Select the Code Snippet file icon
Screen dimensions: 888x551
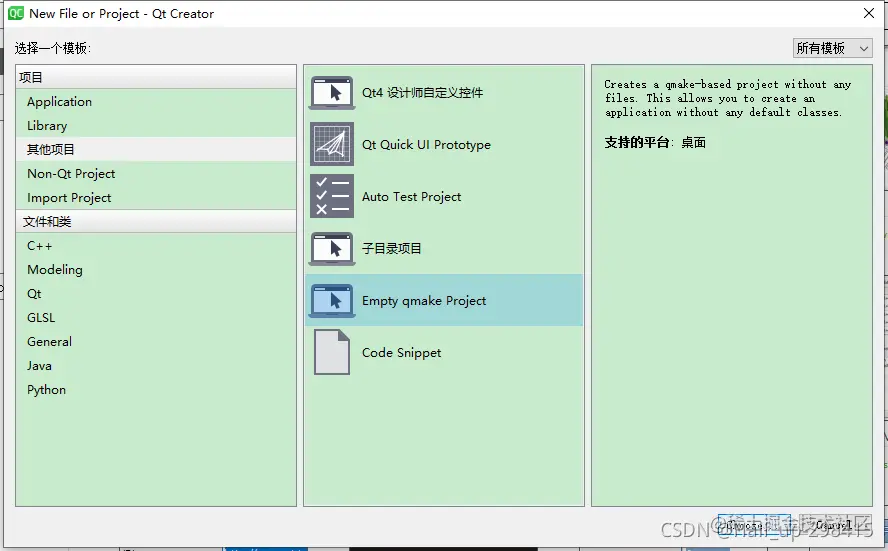(332, 352)
